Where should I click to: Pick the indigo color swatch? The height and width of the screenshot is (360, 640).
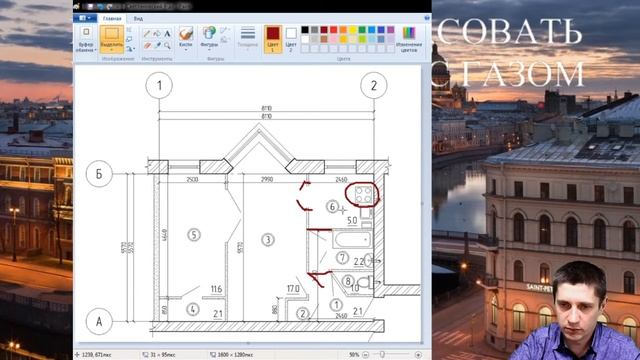381,29
